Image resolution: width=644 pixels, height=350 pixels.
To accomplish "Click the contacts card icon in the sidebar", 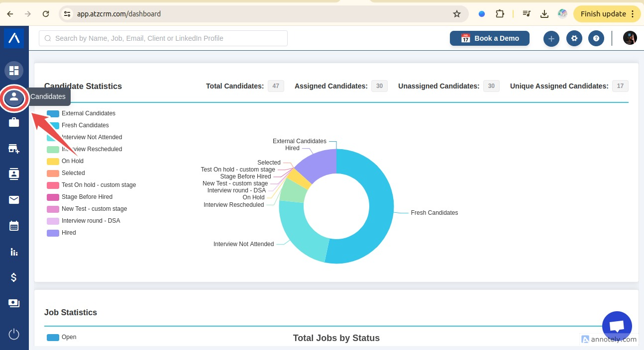I will coord(14,174).
